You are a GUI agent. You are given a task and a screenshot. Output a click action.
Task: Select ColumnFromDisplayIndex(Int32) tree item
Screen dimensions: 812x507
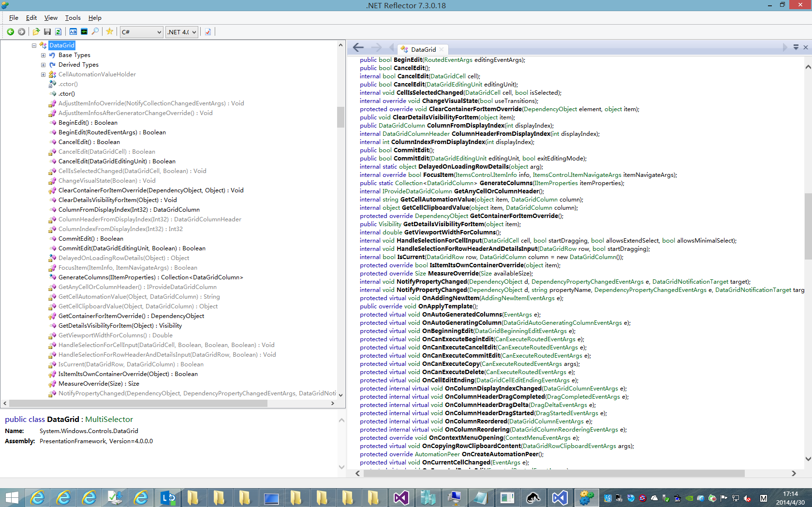pyautogui.click(x=129, y=210)
